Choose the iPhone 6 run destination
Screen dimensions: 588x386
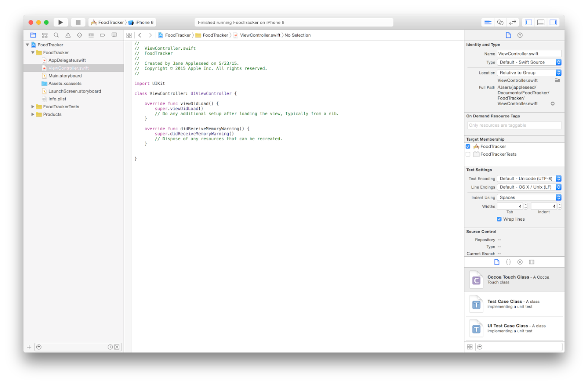141,22
